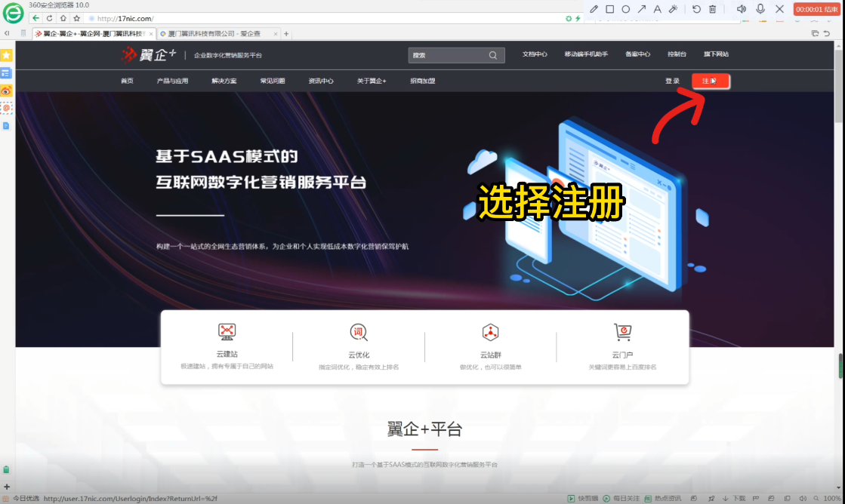Select the rectangle annotation tool

[610, 9]
